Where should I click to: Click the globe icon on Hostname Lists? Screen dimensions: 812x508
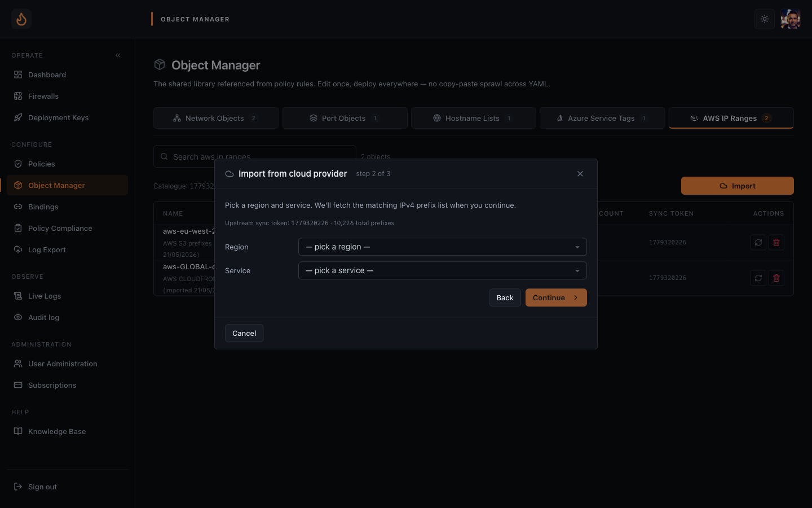(437, 118)
